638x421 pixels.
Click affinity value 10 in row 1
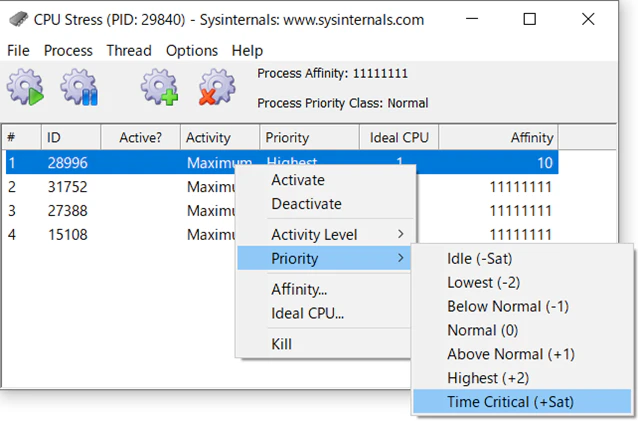click(x=545, y=163)
